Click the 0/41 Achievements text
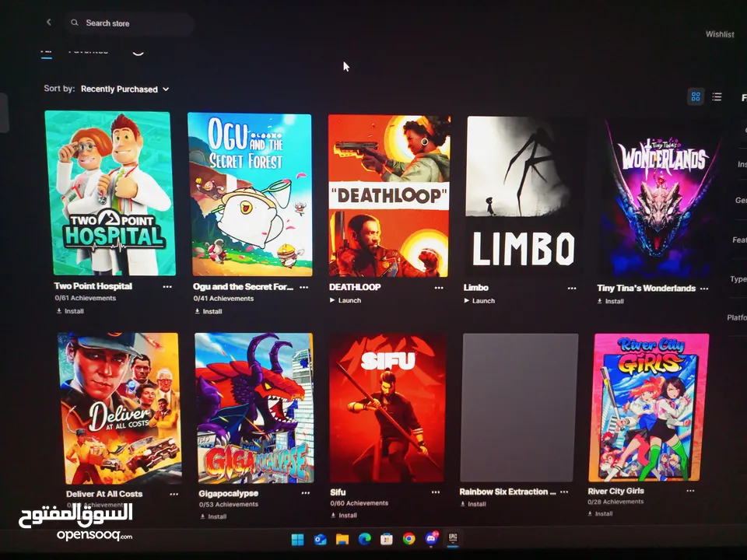 click(223, 299)
